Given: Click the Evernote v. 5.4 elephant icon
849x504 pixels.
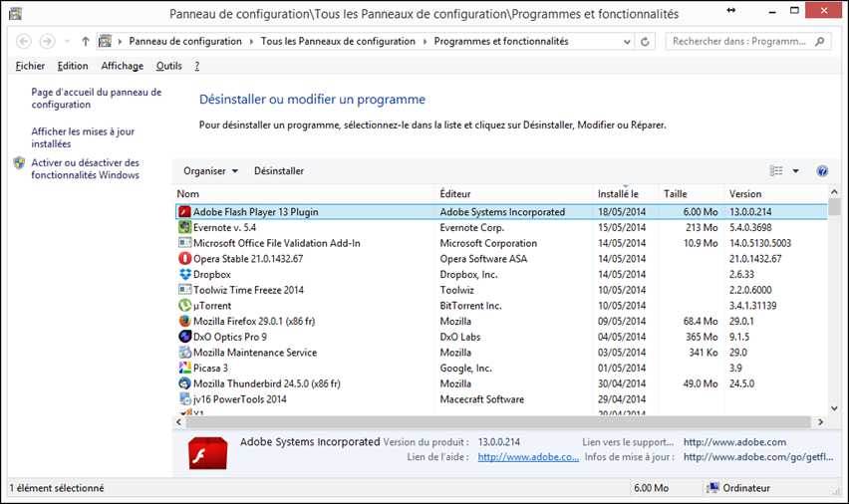Looking at the screenshot, I should click(185, 227).
